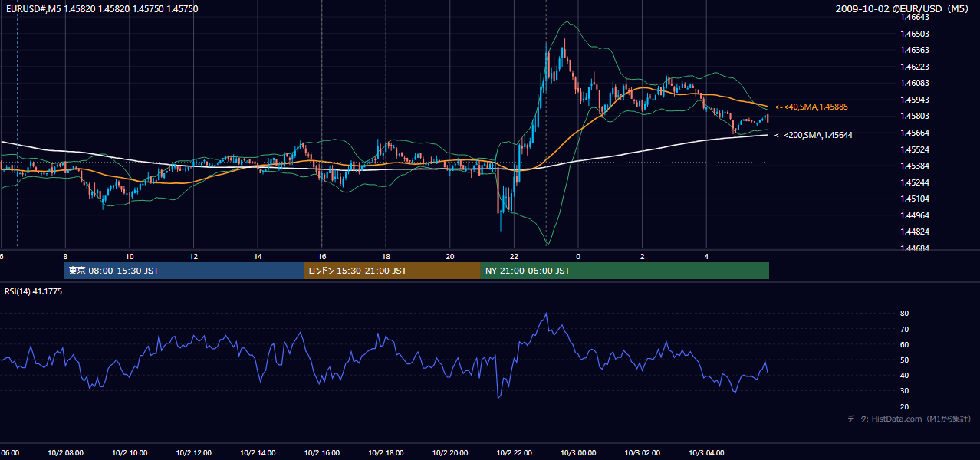Click the 10/2 14:00 bottom time label
Viewport: 980px width, 460px height.
[x=258, y=452]
